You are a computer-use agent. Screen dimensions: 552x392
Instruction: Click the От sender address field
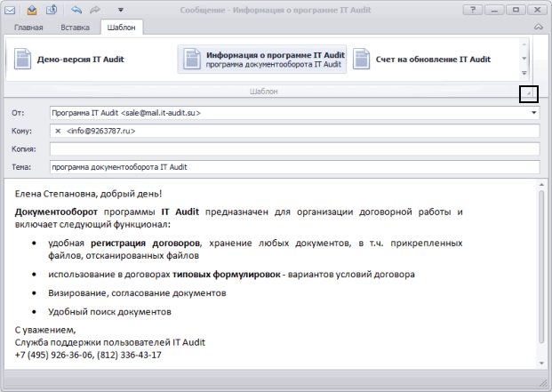coord(294,113)
